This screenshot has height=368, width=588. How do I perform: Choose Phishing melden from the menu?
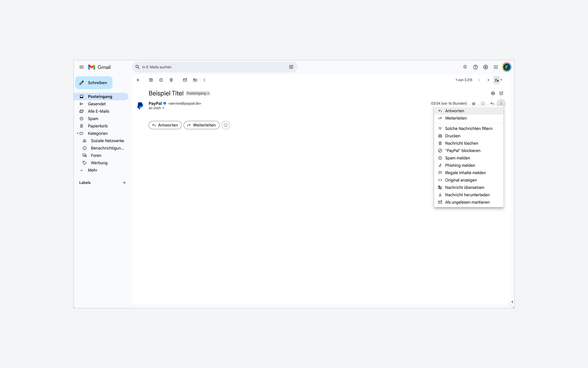click(x=469, y=165)
